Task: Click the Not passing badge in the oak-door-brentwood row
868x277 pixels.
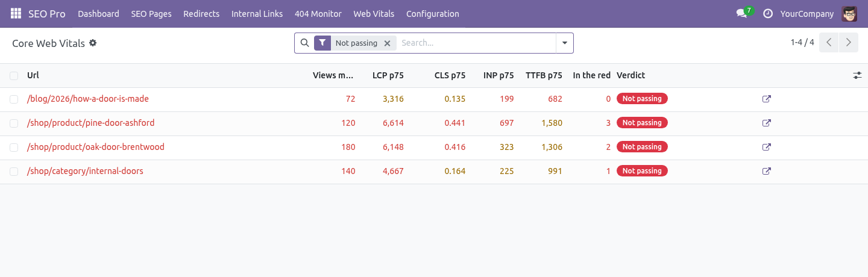Action: coord(642,147)
